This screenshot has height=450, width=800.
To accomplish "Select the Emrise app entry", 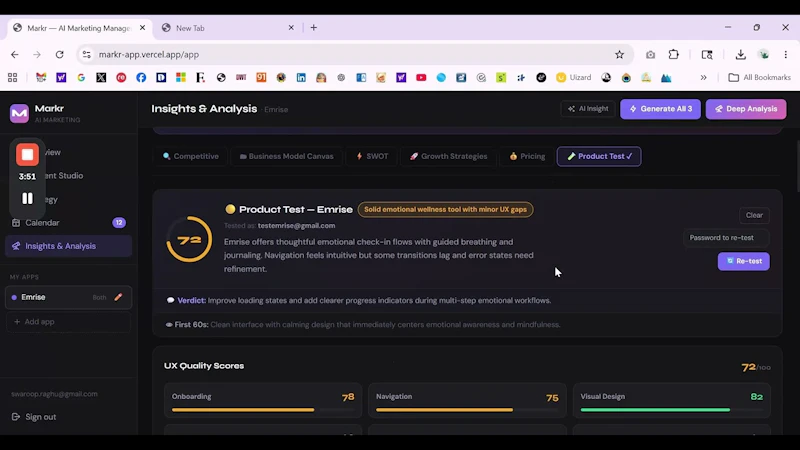I will [x=68, y=297].
